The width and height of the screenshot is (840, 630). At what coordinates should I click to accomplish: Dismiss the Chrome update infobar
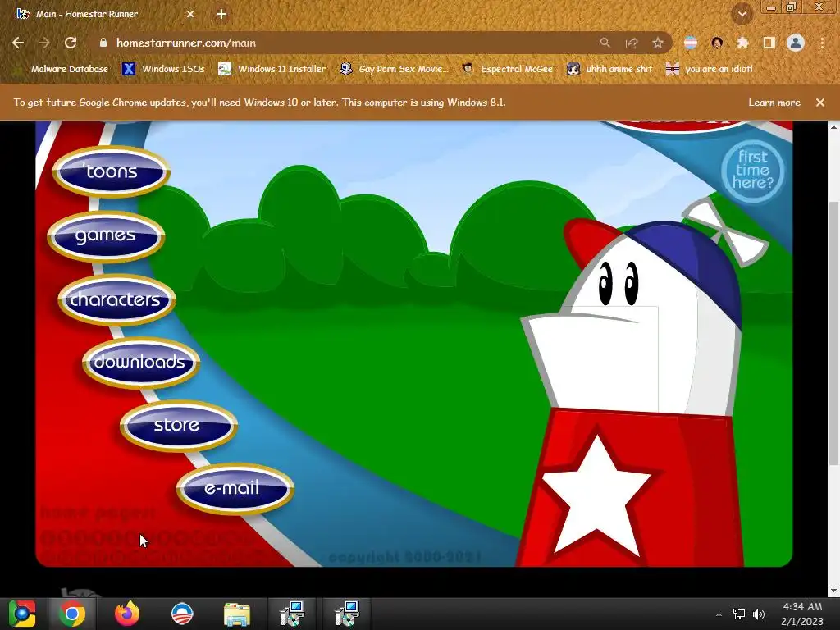(820, 103)
